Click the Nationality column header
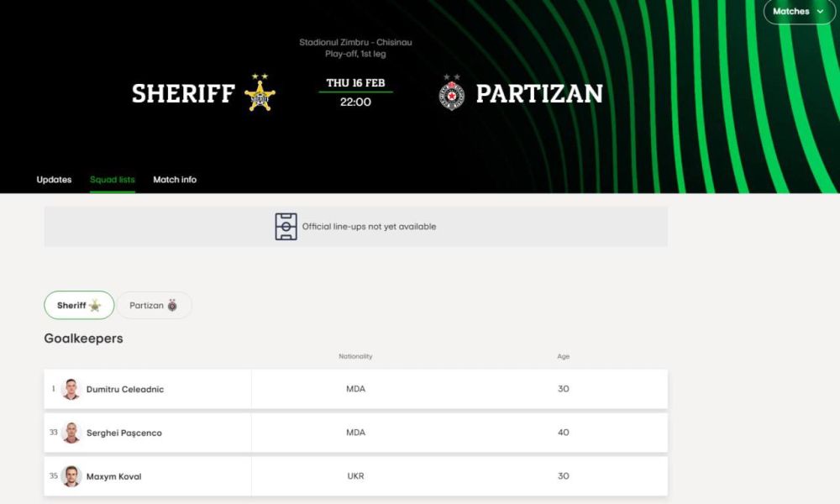This screenshot has height=504, width=840. pos(355,357)
